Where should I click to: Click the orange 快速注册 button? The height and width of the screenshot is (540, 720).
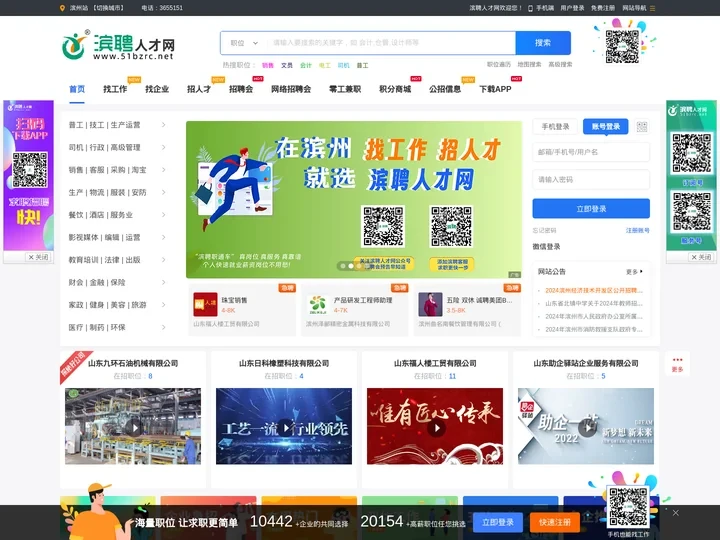click(x=555, y=522)
